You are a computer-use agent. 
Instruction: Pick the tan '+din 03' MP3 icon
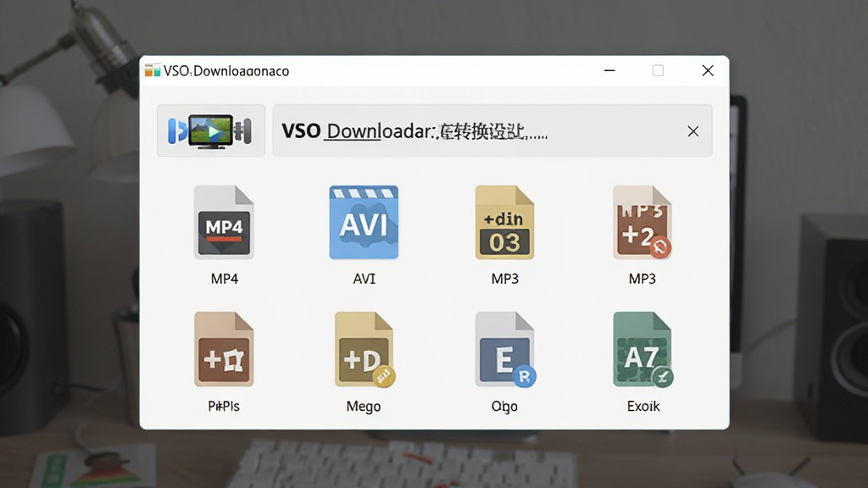(x=504, y=223)
